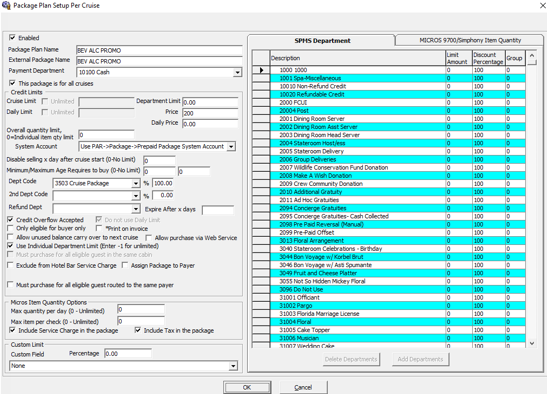This screenshot has width=547, height=394.
Task: Click External Package Name field
Action: [x=159, y=61]
